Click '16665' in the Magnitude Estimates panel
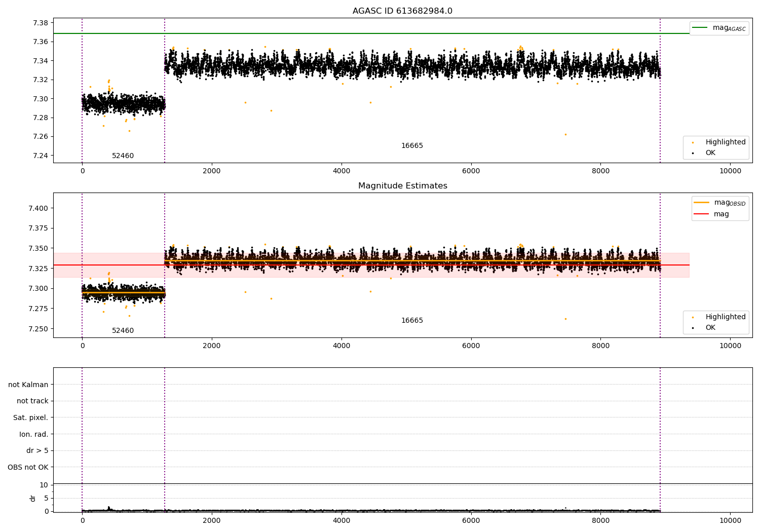The width and height of the screenshot is (760, 532). (x=412, y=320)
